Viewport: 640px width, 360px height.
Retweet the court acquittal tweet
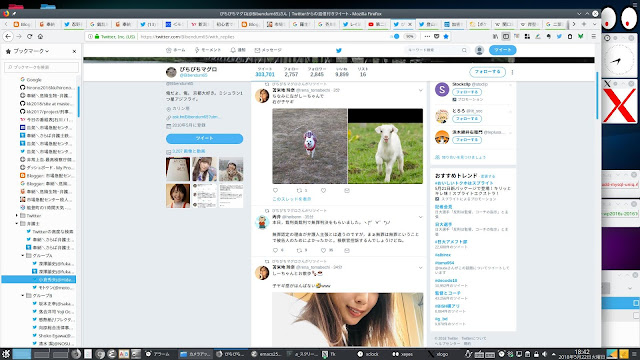point(299,250)
